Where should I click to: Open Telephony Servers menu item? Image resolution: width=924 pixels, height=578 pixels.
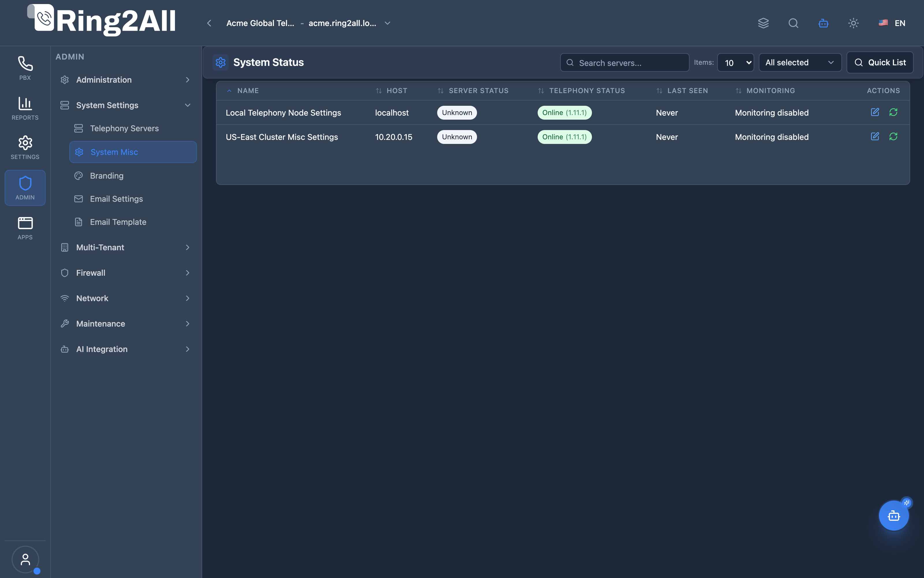click(133, 128)
